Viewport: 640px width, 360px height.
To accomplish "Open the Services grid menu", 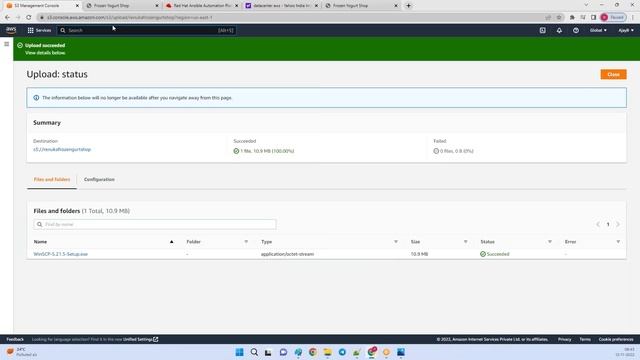I will [39, 30].
